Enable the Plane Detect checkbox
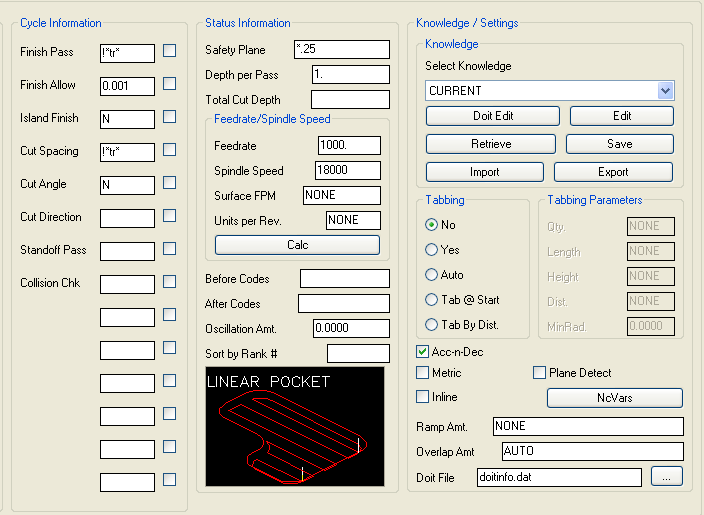Image resolution: width=704 pixels, height=515 pixels. click(x=539, y=373)
